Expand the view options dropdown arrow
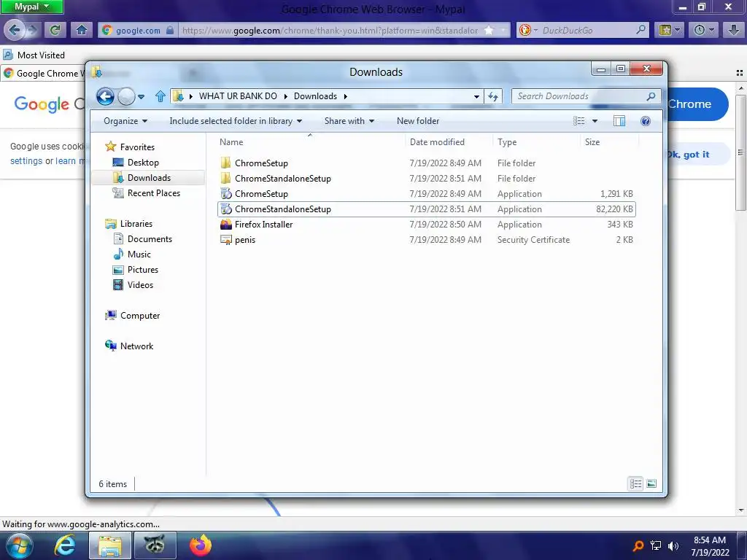 tap(595, 121)
